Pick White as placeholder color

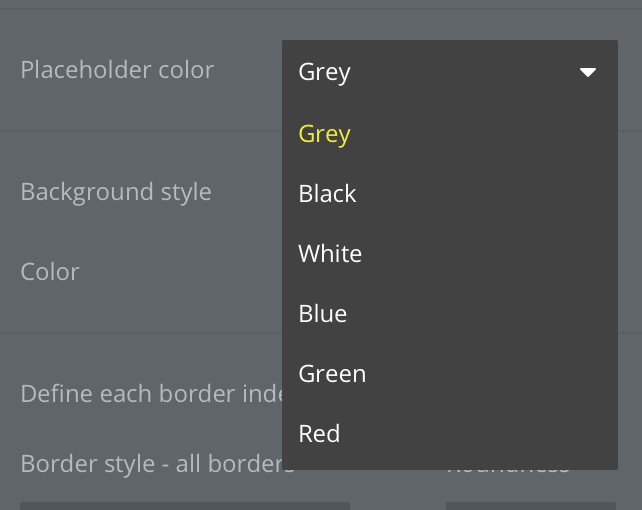[x=330, y=254]
